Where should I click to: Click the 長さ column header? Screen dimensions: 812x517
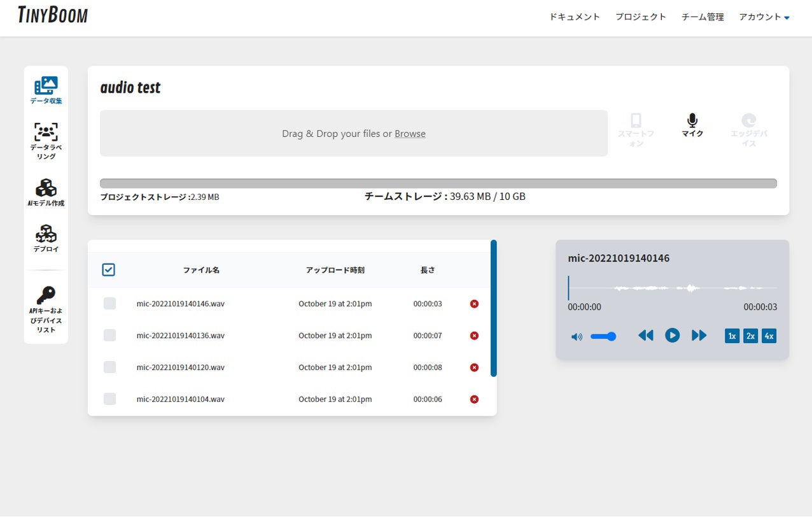[x=428, y=270]
